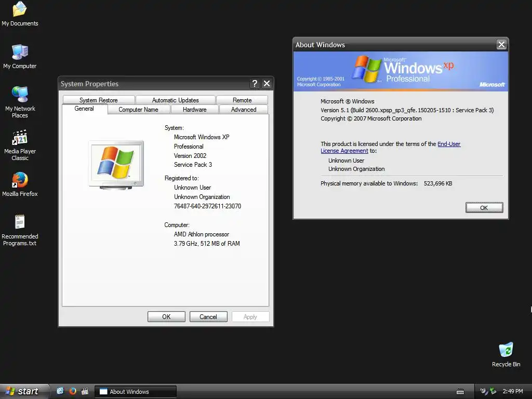Click the product ID 76487-640-2972611-23070
This screenshot has height=399, width=532.
tap(207, 206)
